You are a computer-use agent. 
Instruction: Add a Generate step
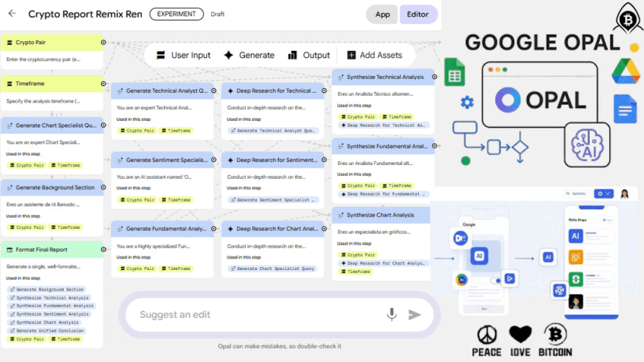click(x=250, y=55)
